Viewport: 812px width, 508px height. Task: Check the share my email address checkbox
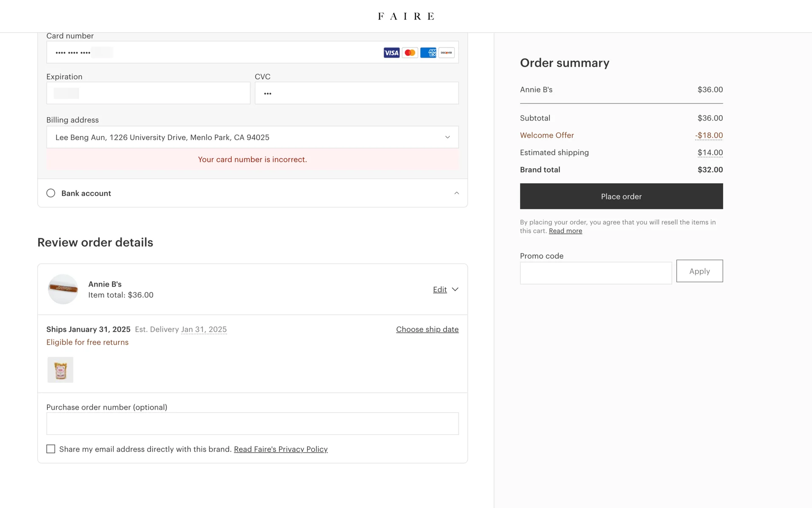click(51, 449)
